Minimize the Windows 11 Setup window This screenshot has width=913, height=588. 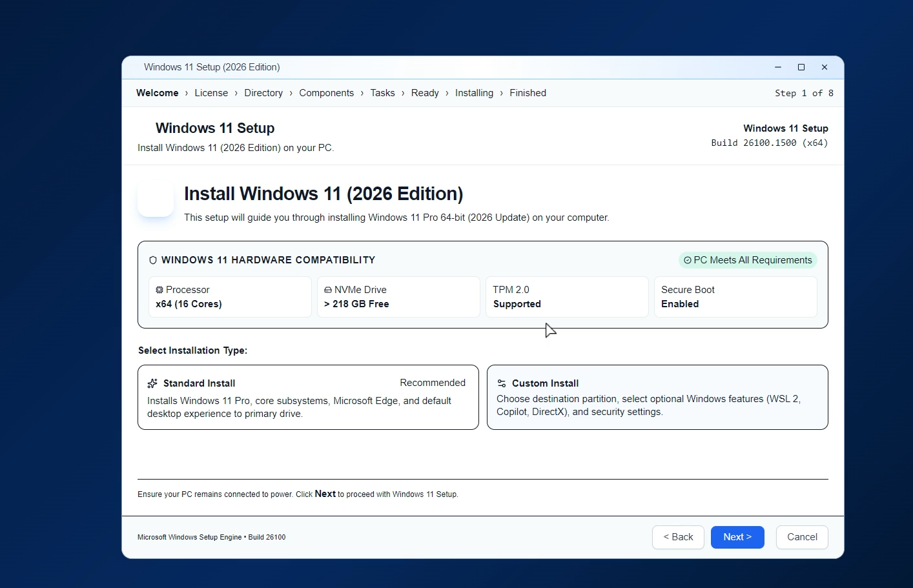(x=778, y=67)
